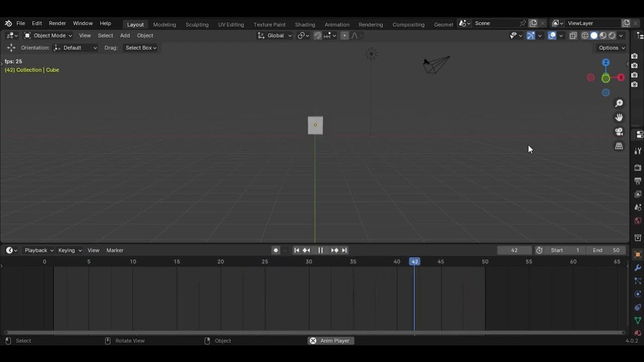The width and height of the screenshot is (644, 362).
Task: Jump to the timeline end frame
Action: (345, 250)
